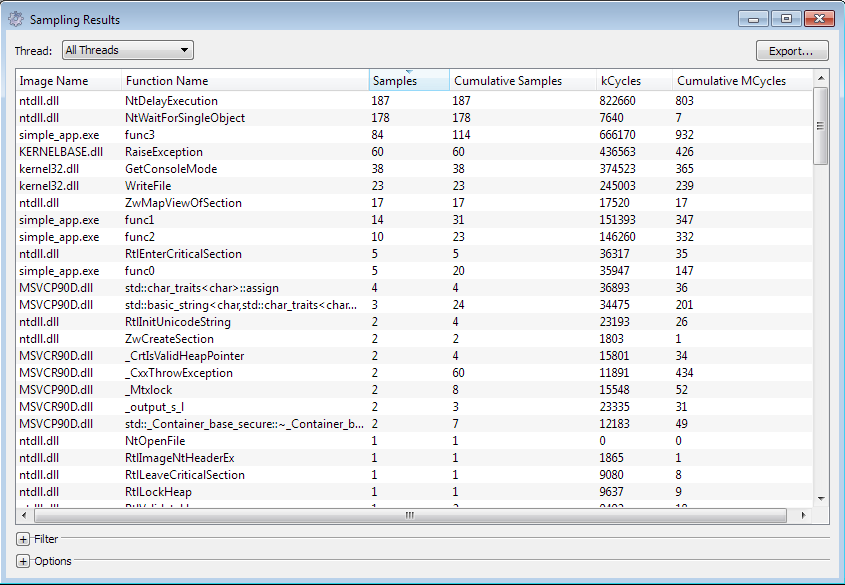Image resolution: width=845 pixels, height=585 pixels.
Task: Select the func3 function row
Action: (414, 135)
